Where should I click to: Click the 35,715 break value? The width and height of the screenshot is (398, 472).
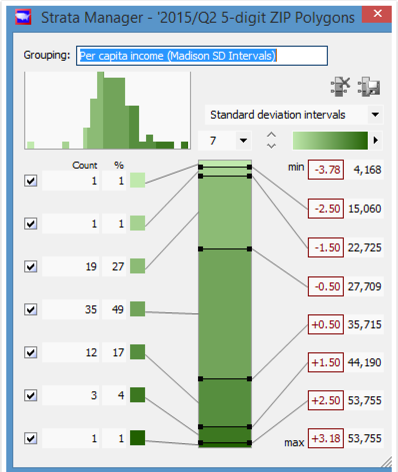tap(365, 324)
